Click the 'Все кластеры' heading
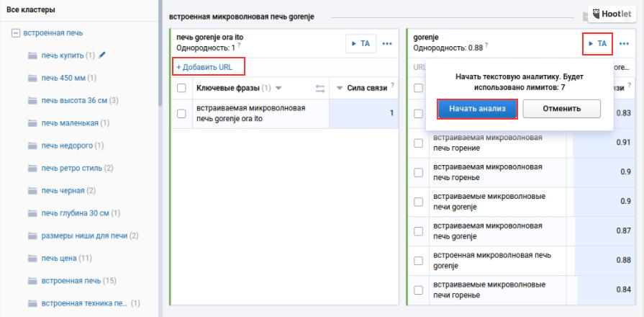Screen dimensions: 644x317 (x=31, y=9)
